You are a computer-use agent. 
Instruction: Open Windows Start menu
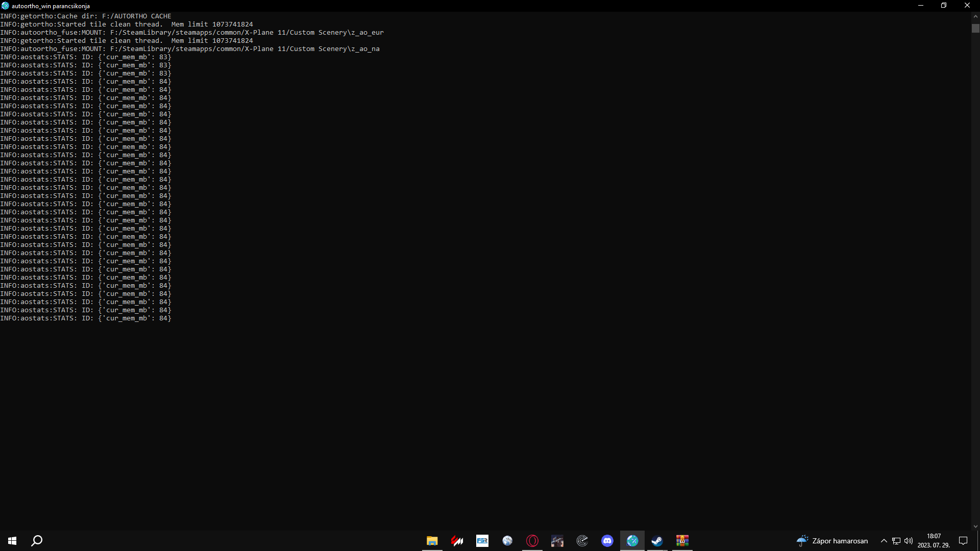[12, 541]
